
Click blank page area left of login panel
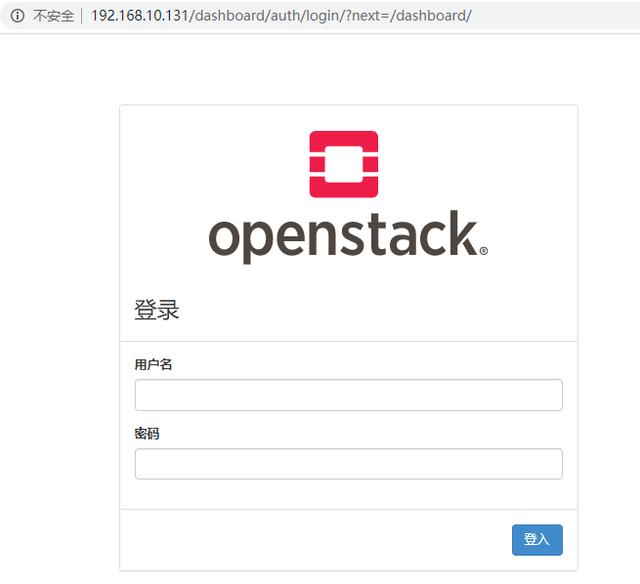(x=59, y=326)
